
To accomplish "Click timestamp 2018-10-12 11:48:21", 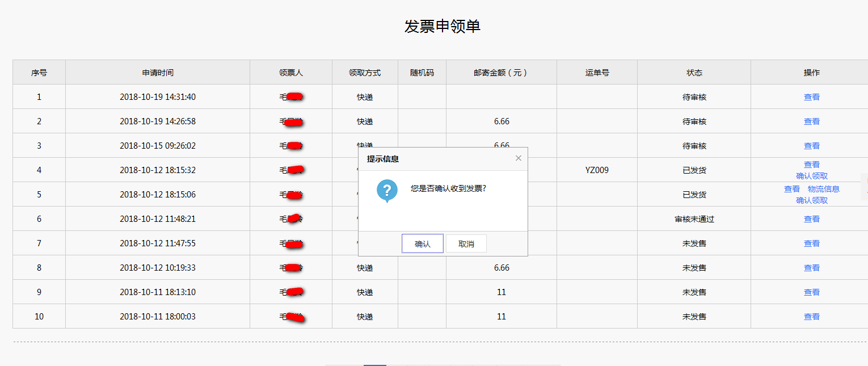I will click(158, 219).
